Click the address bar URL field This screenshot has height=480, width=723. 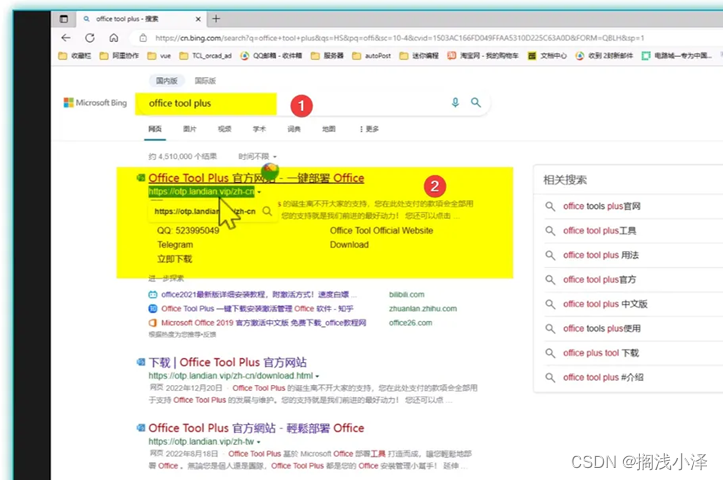399,38
